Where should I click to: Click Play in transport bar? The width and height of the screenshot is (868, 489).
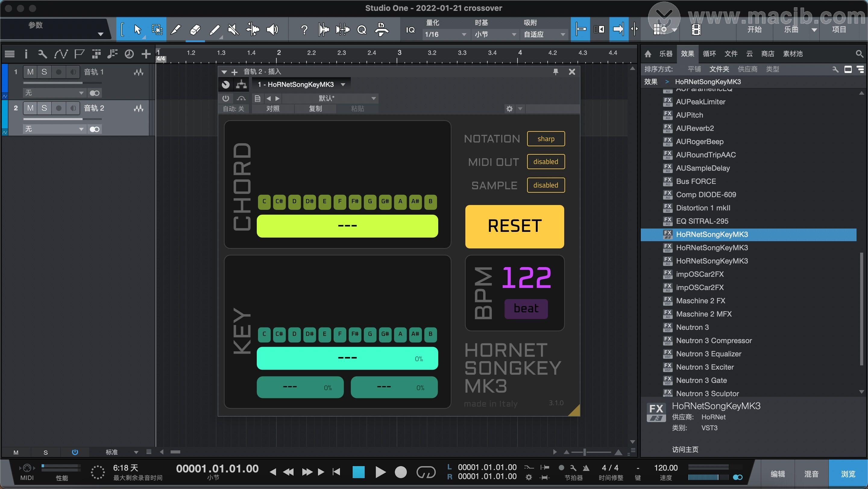[380, 472]
